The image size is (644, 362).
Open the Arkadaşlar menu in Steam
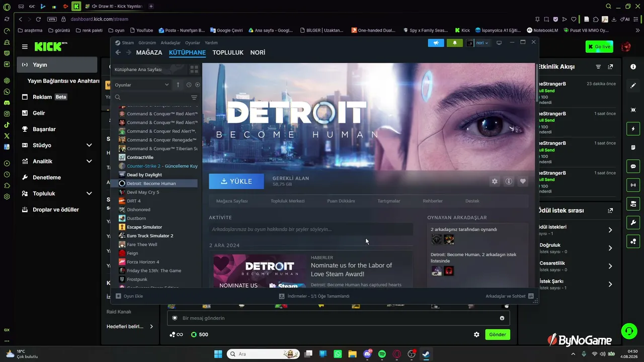[x=171, y=43]
